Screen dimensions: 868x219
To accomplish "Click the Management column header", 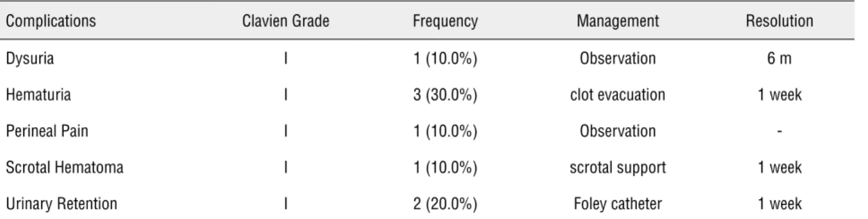I will click(x=618, y=22).
